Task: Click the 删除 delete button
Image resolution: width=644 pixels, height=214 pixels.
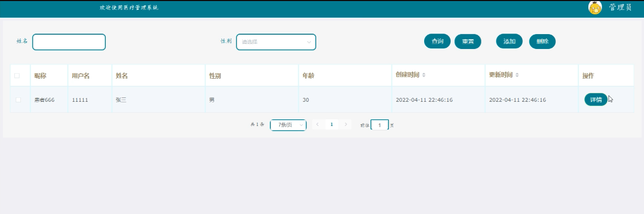Action: pos(542,41)
